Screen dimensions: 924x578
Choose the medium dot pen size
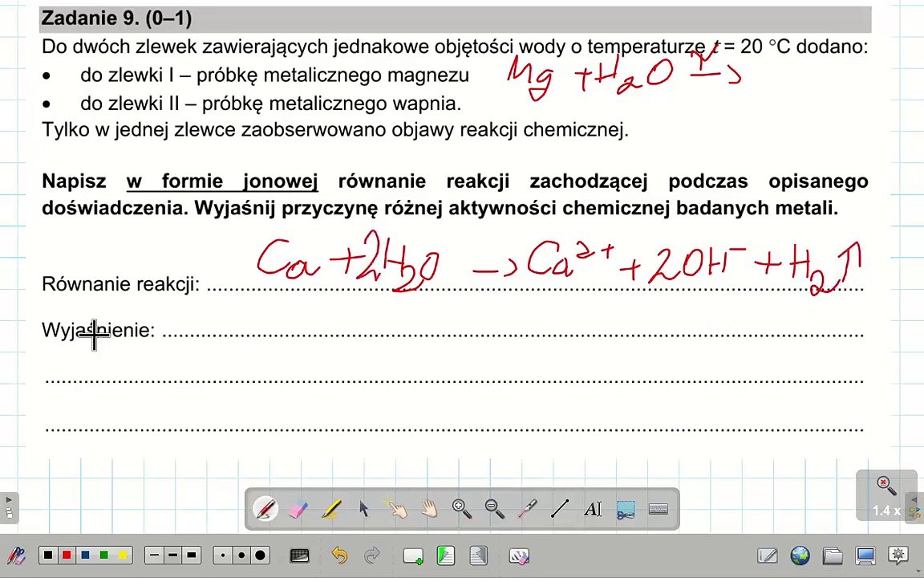tap(241, 555)
